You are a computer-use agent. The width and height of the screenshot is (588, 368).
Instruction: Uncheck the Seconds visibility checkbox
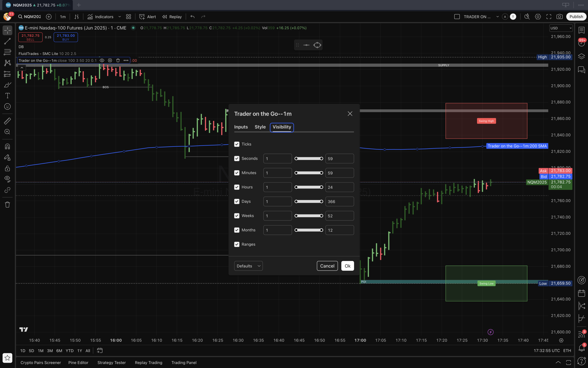(237, 158)
